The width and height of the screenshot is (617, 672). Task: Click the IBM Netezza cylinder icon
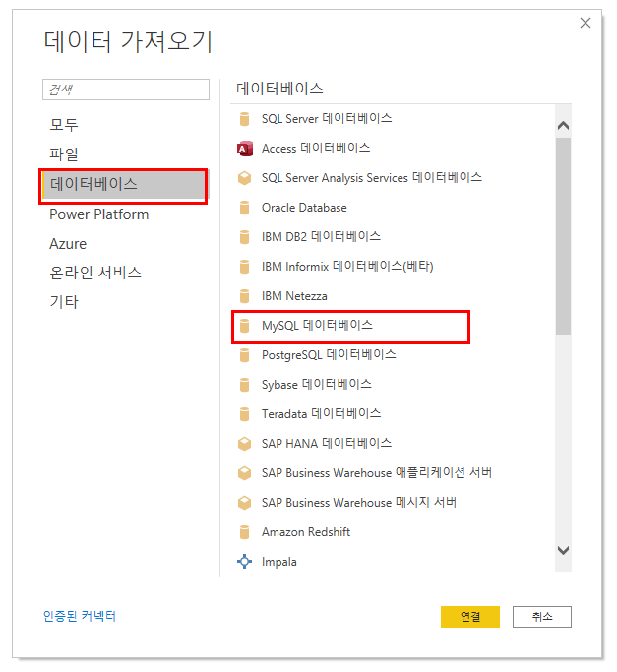(x=244, y=296)
